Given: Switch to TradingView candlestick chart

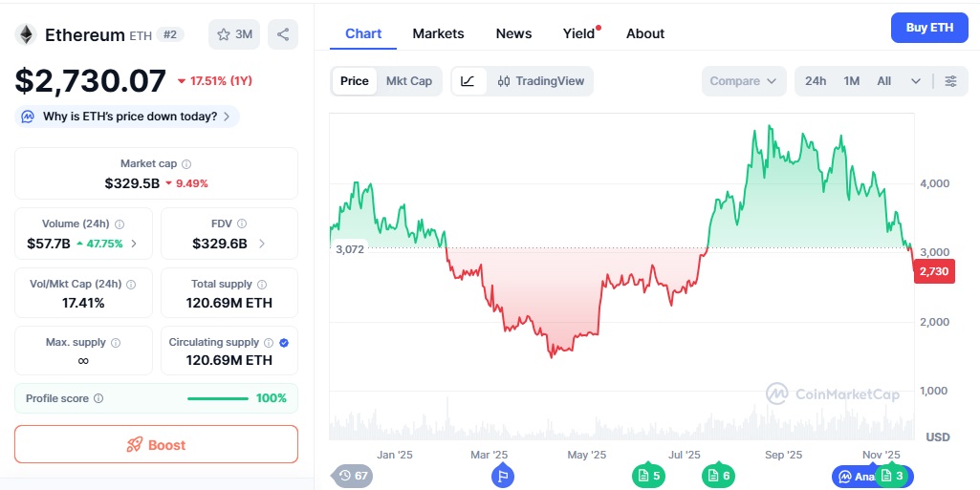Looking at the screenshot, I should 540,81.
